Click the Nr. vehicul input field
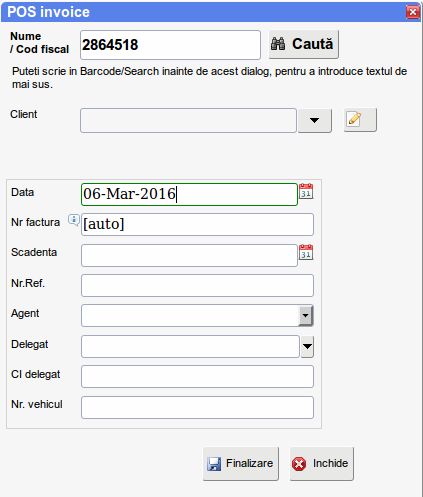423x497 pixels. (197, 407)
